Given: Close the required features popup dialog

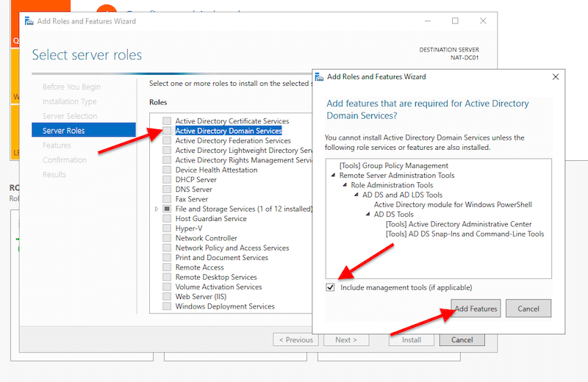Looking at the screenshot, I should click(556, 76).
